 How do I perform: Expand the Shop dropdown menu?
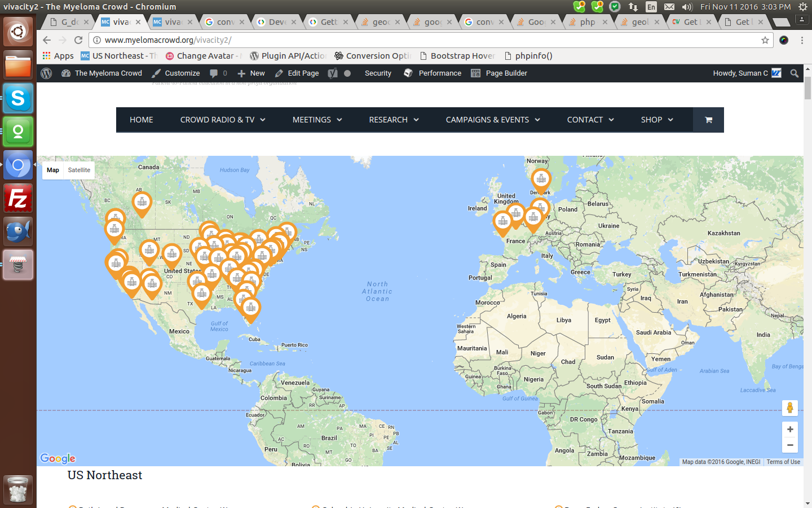coord(657,120)
